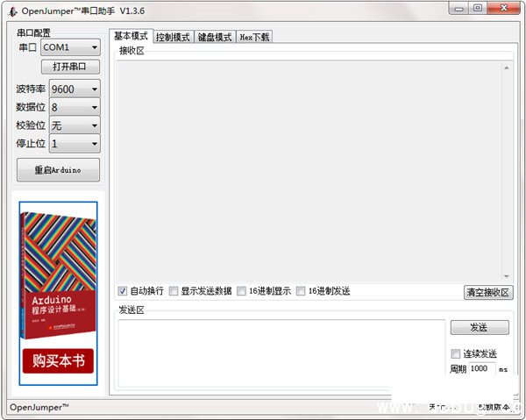Image resolution: width=526 pixels, height=420 pixels.
Task: Enable the 自动换行 checkbox
Action: point(123,291)
